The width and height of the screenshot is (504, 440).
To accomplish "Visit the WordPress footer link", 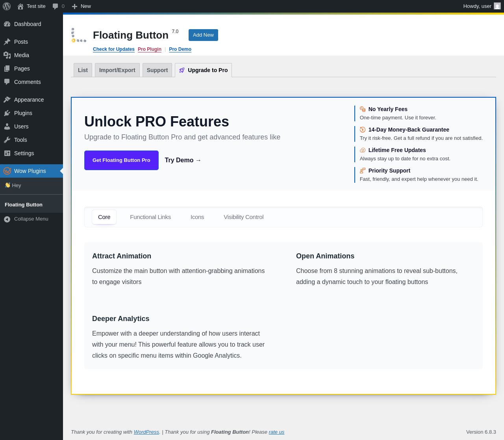I will pyautogui.click(x=146, y=432).
